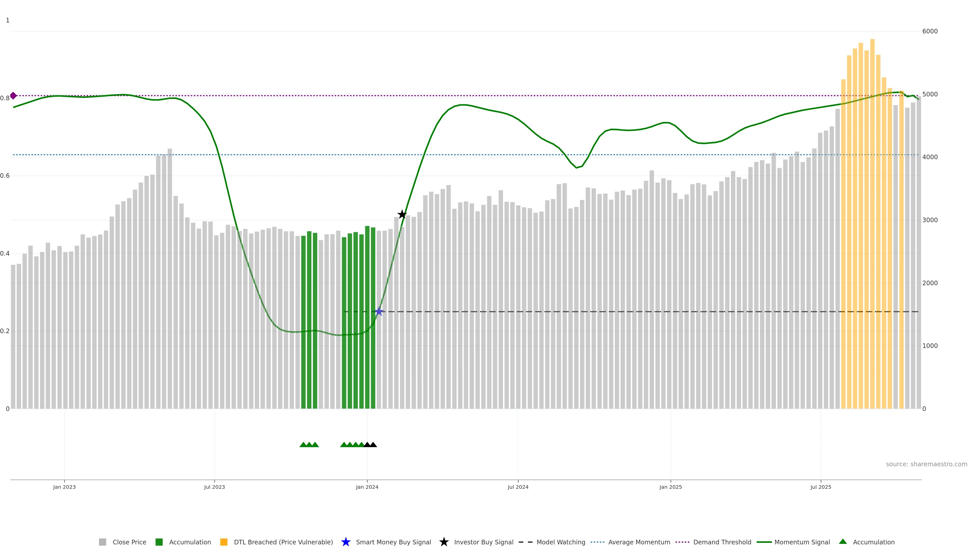Click the green Accumulation triangle legend icon
Image resolution: width=980 pixels, height=551 pixels.
tap(843, 542)
